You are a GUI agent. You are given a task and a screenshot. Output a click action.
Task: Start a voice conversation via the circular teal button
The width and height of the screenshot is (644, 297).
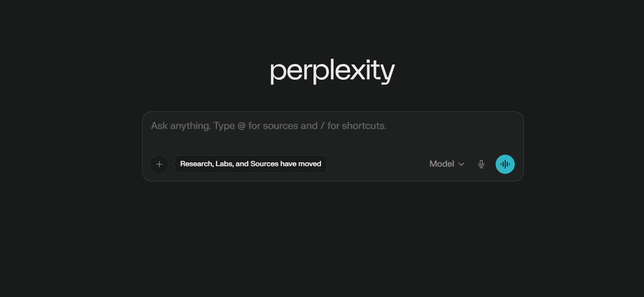pyautogui.click(x=505, y=164)
